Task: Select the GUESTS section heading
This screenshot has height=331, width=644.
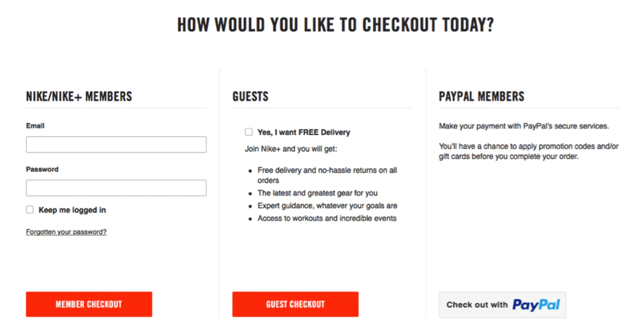Action: 251,97
